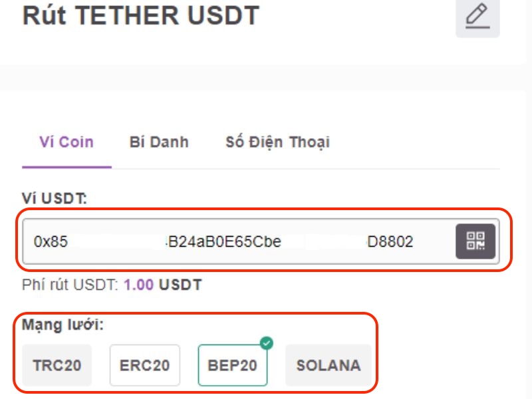532x399 pixels.
Task: Click the edit pencil icon
Action: click(x=477, y=15)
